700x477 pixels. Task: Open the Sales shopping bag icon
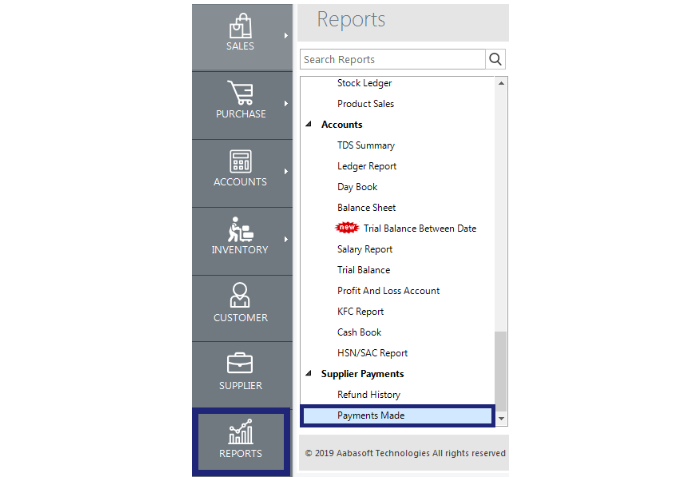click(240, 26)
